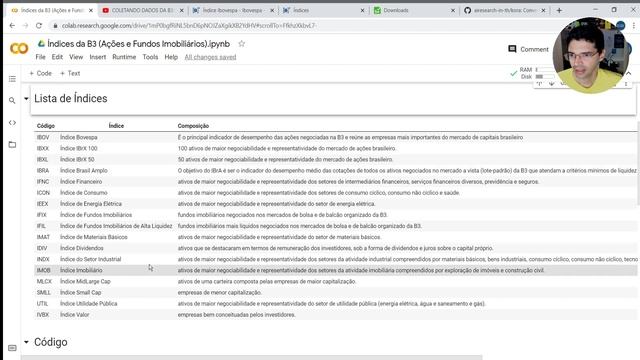Open a new browser tab
Screen dimensions: 640x360
click(x=559, y=10)
